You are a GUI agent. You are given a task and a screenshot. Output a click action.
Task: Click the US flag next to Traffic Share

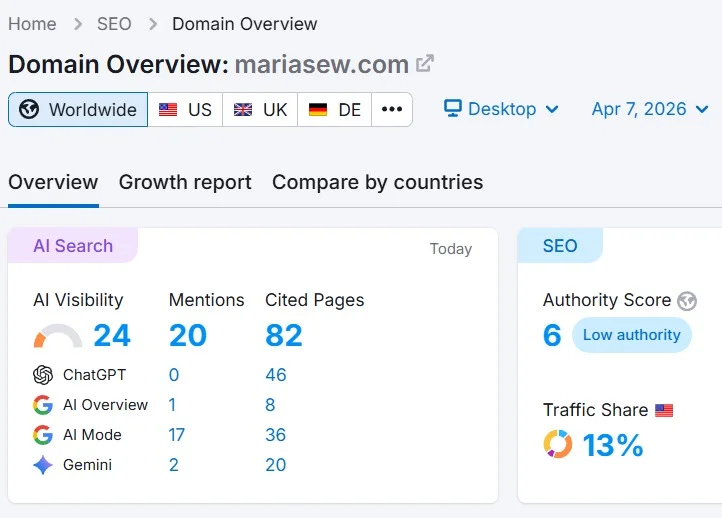664,410
